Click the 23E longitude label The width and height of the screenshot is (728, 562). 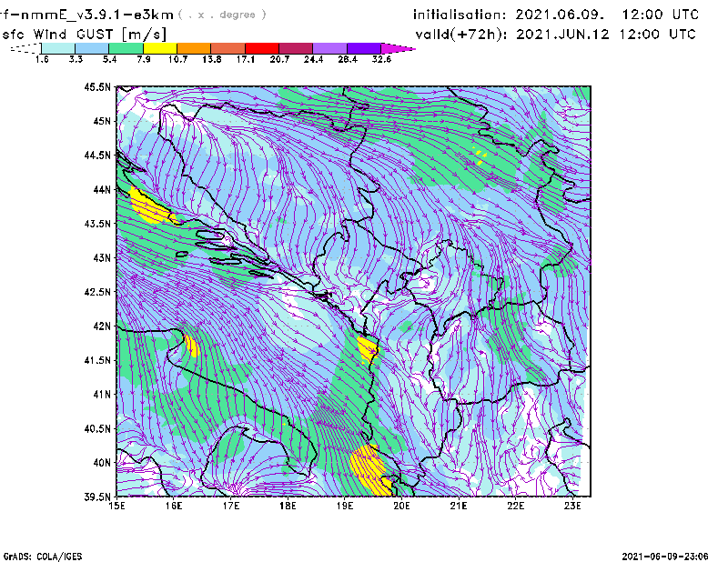(x=572, y=506)
